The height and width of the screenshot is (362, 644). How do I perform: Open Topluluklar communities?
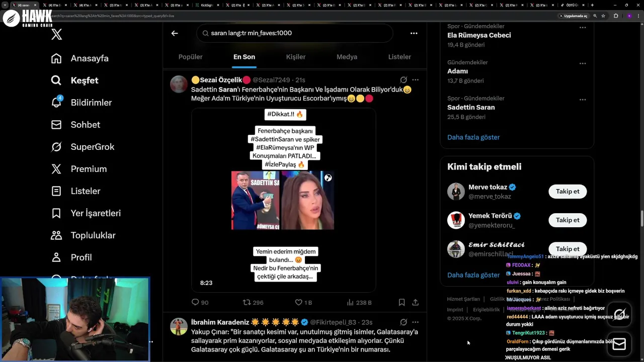click(x=83, y=235)
